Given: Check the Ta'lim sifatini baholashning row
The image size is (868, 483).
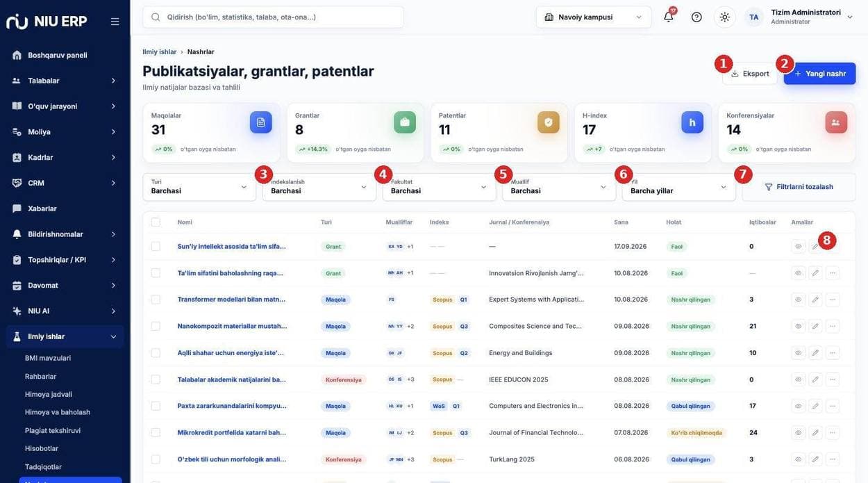Looking at the screenshot, I should [156, 273].
